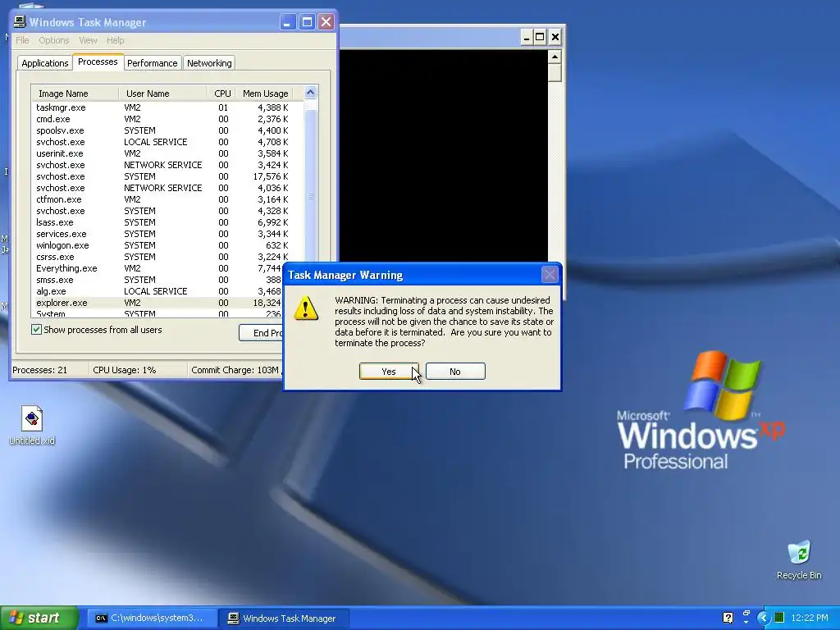Select Everything.exe process row

click(x=157, y=268)
